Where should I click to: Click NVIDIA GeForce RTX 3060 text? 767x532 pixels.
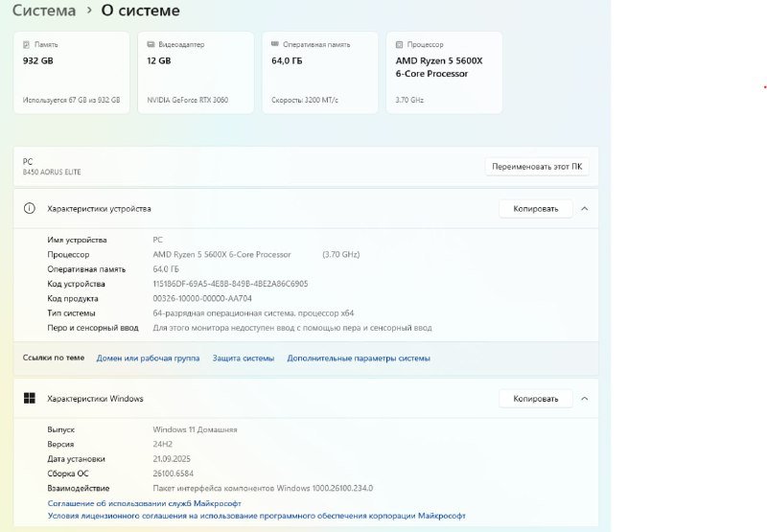coord(188,100)
